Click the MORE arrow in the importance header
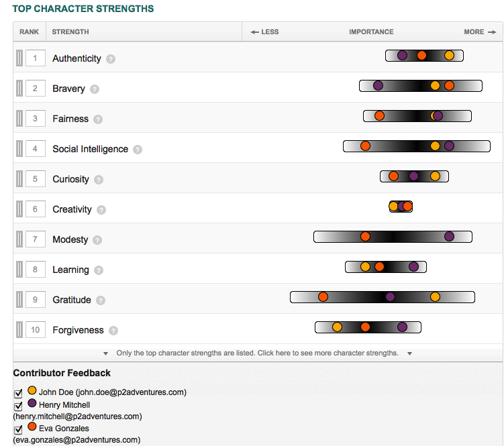 [480, 32]
